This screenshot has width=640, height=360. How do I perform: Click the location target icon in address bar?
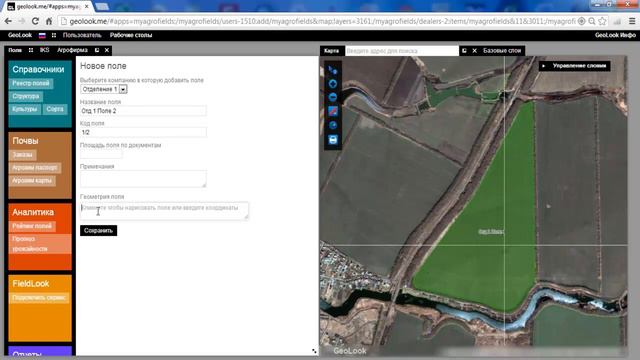pos(582,21)
